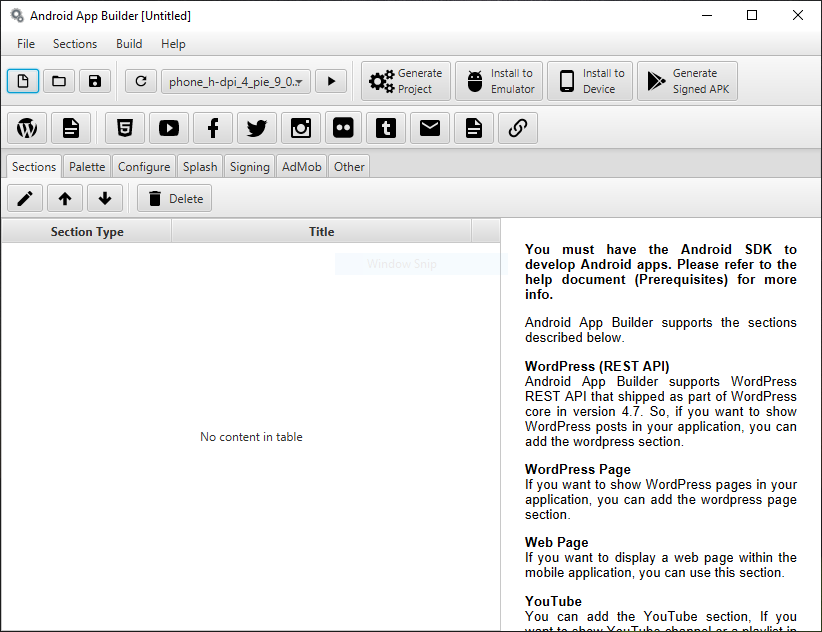This screenshot has width=822, height=632.
Task: Click Install to Device button
Action: pyautogui.click(x=590, y=81)
